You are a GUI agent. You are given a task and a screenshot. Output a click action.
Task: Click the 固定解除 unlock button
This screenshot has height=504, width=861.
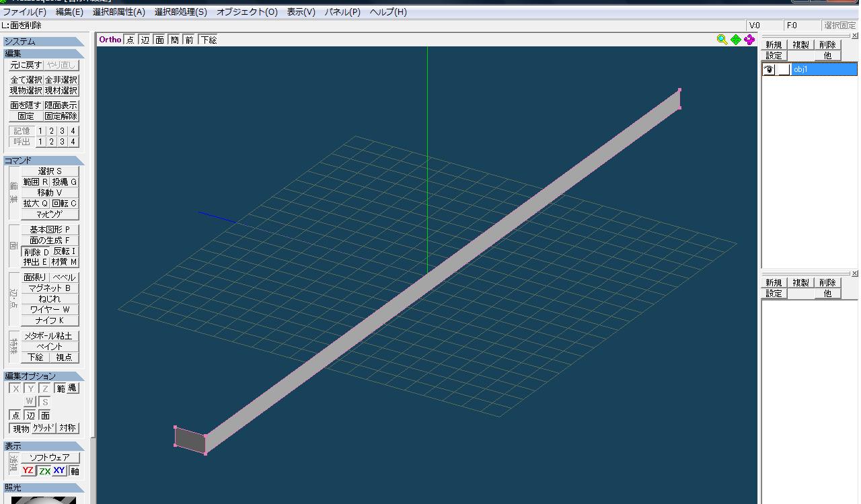61,116
